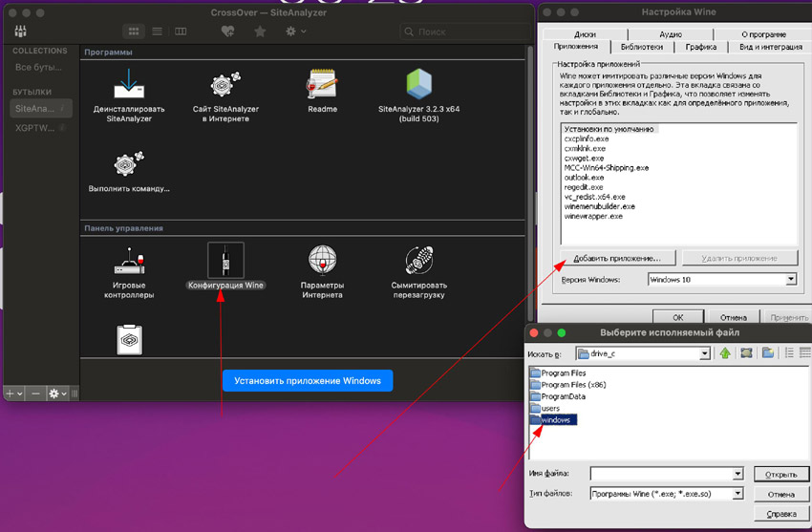Select Program Files folder
Image resolution: width=812 pixels, height=532 pixels.
pos(558,373)
